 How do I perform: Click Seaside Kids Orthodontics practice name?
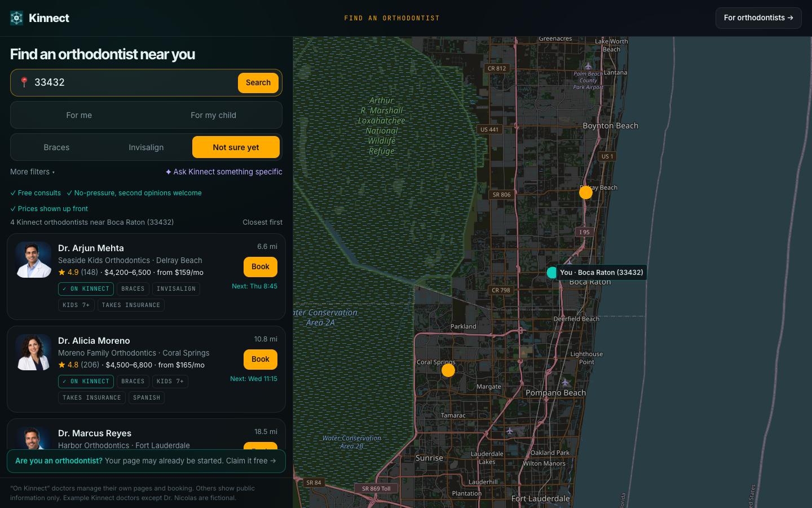pos(104,260)
